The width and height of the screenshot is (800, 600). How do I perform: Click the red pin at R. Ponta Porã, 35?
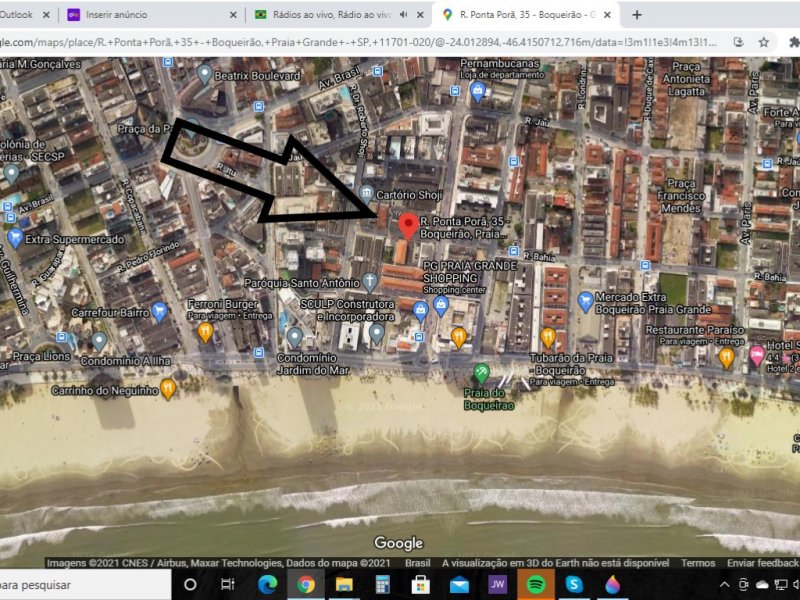point(408,226)
